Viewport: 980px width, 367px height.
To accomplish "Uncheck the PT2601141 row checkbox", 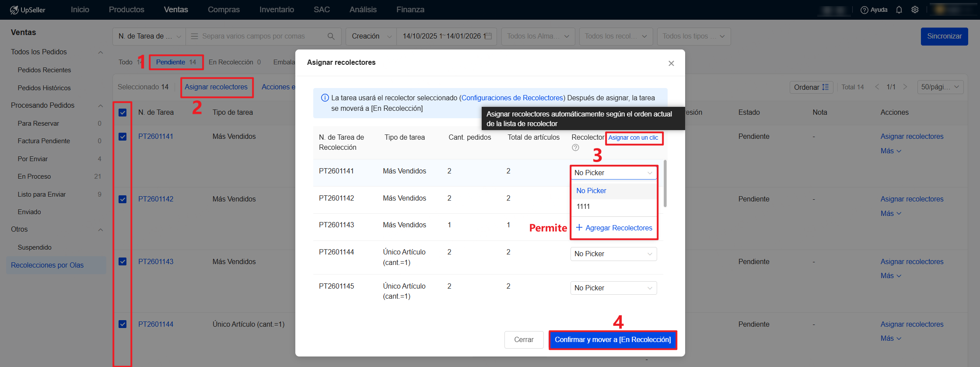I will click(122, 137).
